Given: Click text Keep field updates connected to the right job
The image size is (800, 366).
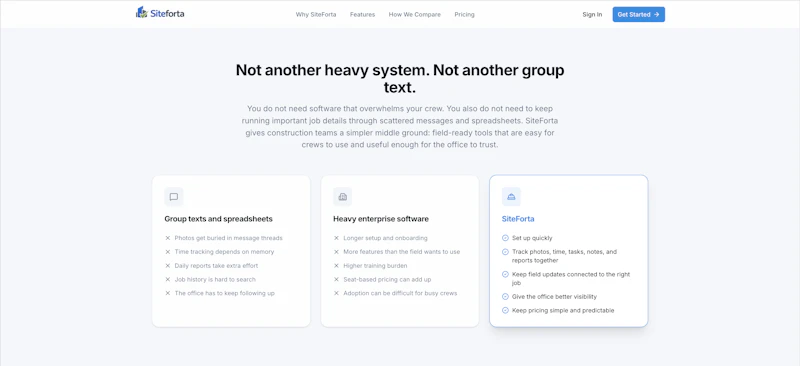Looking at the screenshot, I should (571, 278).
